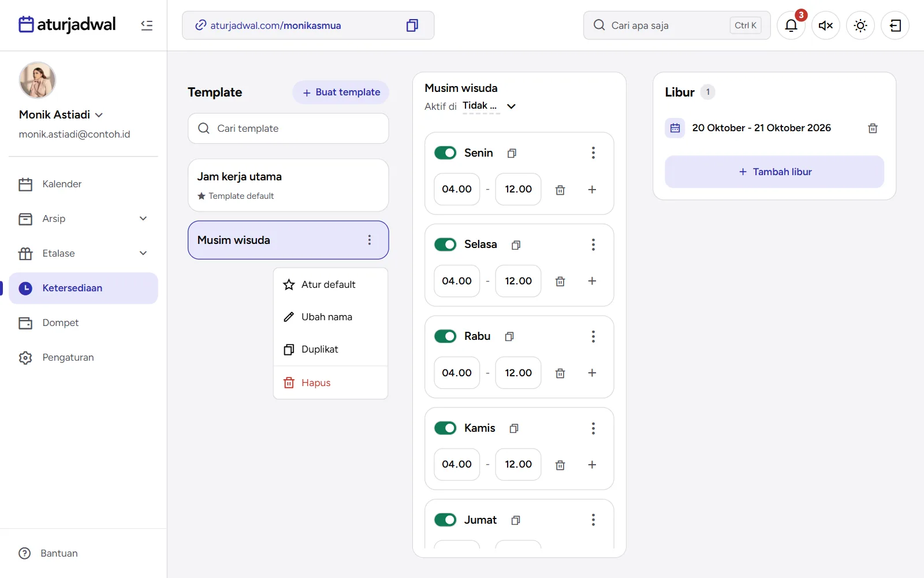Viewport: 924px width, 578px height.
Task: Focus the Cari template search field
Action: [288, 128]
